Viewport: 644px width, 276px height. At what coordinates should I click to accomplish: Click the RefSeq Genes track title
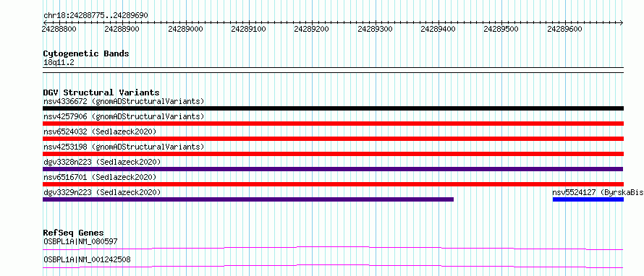(x=73, y=233)
